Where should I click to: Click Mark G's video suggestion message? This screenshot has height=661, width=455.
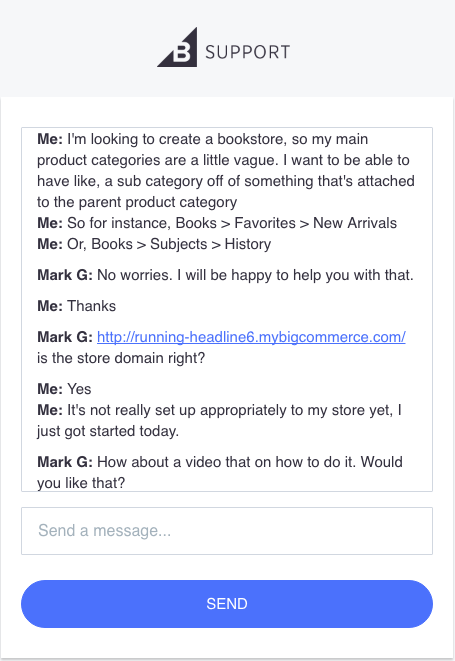220,472
